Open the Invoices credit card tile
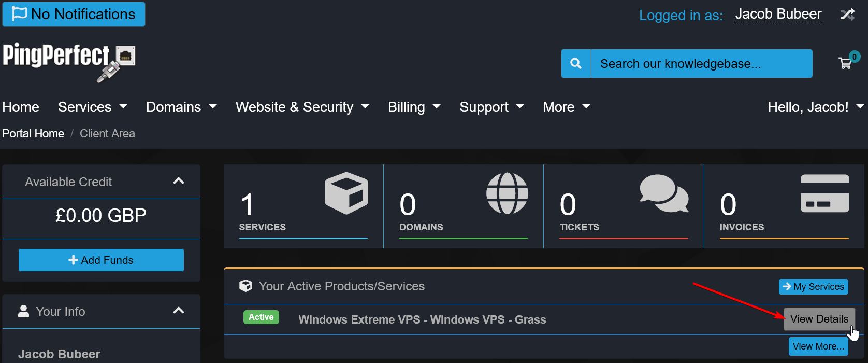Image resolution: width=868 pixels, height=363 pixels. (784, 206)
